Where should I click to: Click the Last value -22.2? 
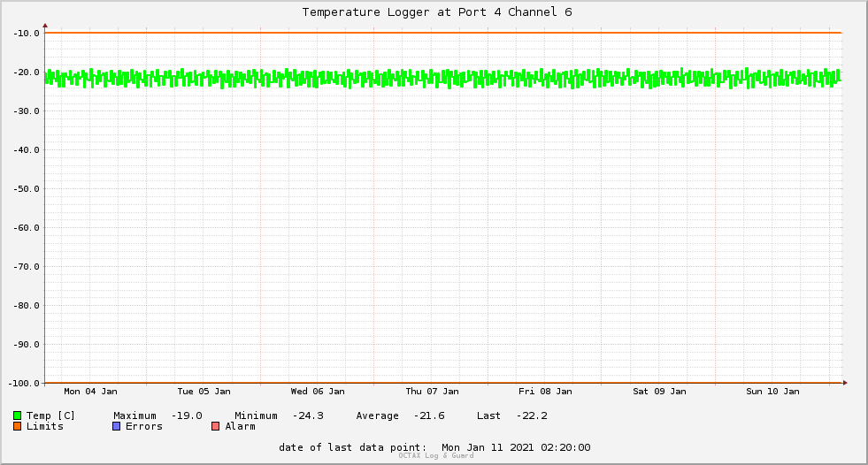[532, 415]
